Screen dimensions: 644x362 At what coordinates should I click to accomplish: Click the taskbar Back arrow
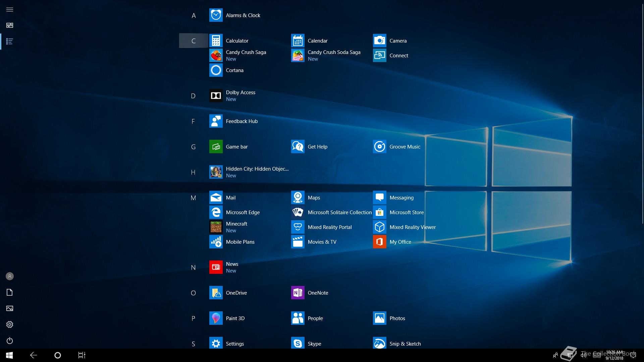[34, 355]
